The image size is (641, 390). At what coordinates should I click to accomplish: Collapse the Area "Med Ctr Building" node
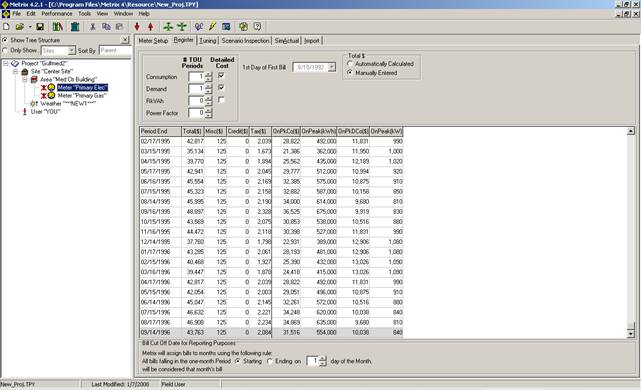[25, 79]
